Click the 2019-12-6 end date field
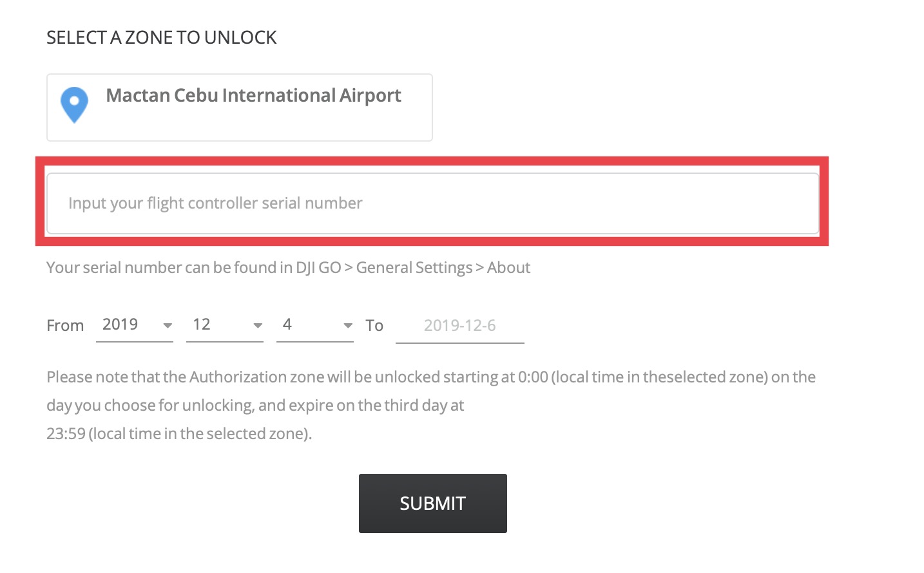Screen dimensions: 924x573 pos(459,326)
